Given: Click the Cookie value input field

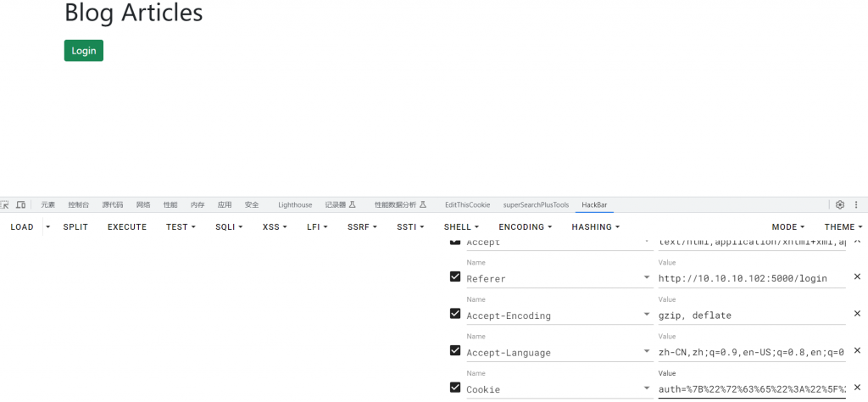Looking at the screenshot, I should tap(750, 389).
